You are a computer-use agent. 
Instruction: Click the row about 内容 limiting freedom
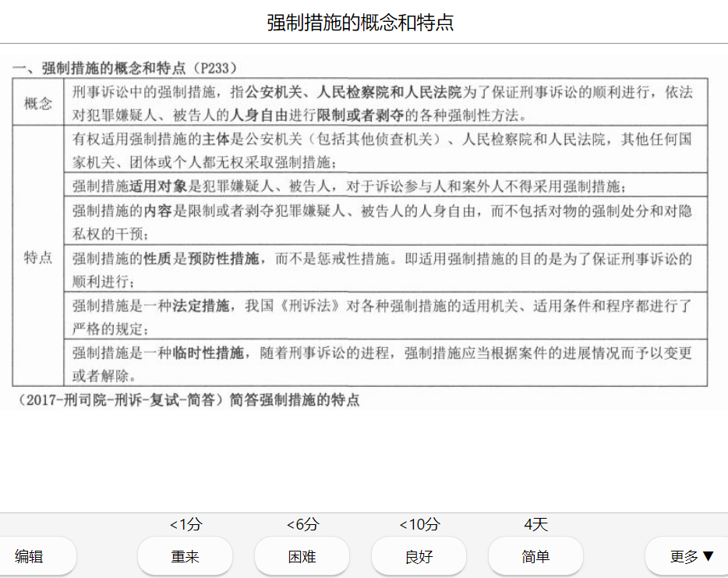[x=385, y=222]
